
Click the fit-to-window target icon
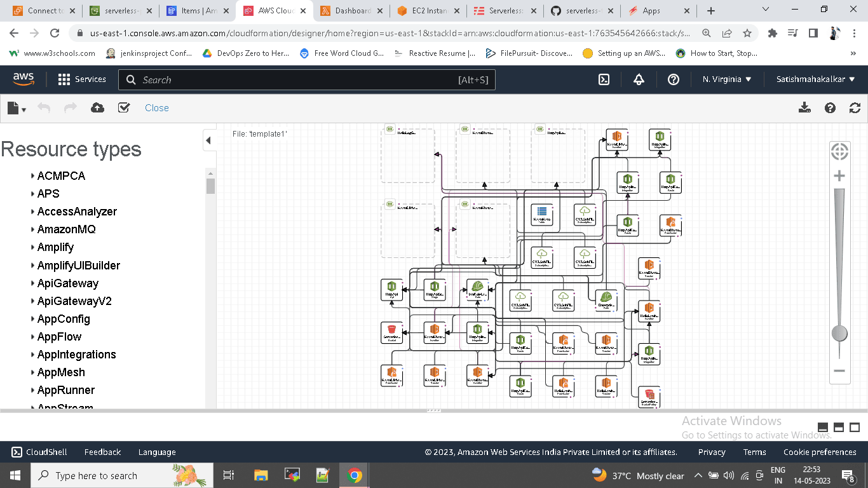click(x=839, y=151)
